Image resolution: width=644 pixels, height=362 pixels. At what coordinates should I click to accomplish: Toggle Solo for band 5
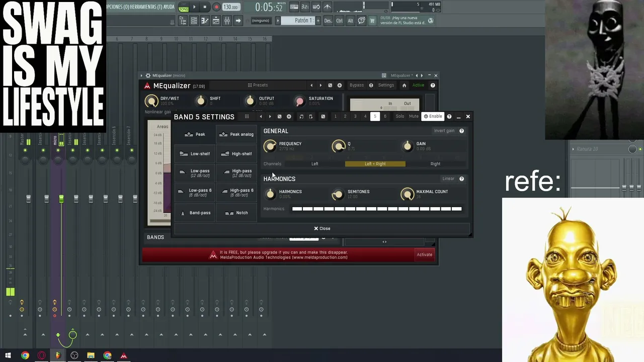[399, 117]
